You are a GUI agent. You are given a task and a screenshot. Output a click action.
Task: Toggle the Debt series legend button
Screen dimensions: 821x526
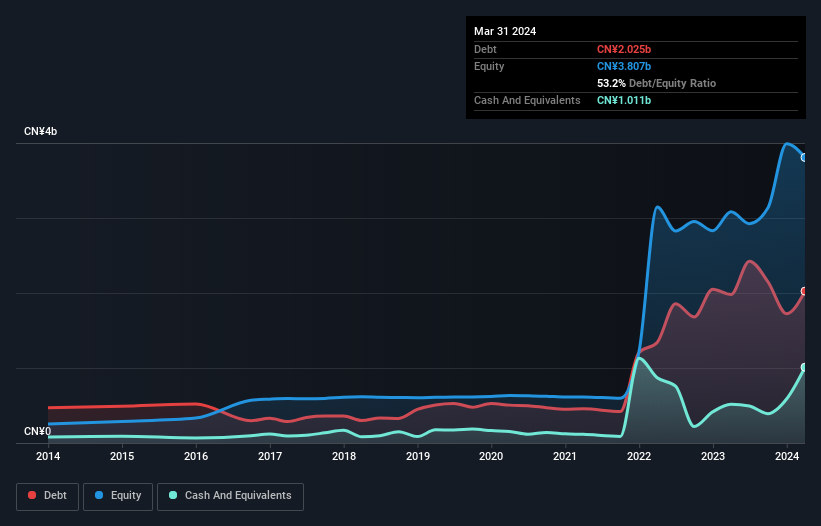(48, 496)
